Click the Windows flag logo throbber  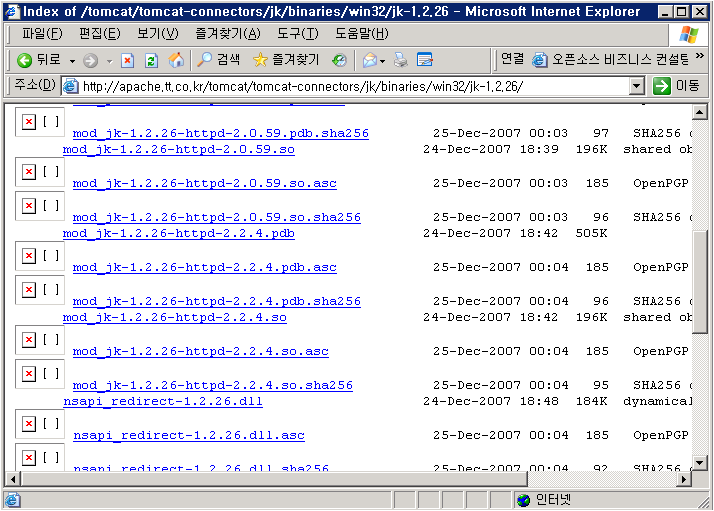pyautogui.click(x=688, y=34)
